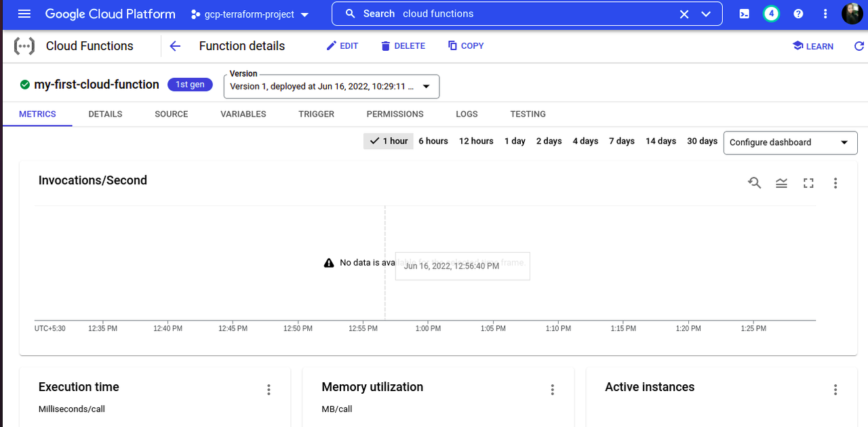Open the gcp-terraform-project project selector
The image size is (868, 427).
coord(250,14)
